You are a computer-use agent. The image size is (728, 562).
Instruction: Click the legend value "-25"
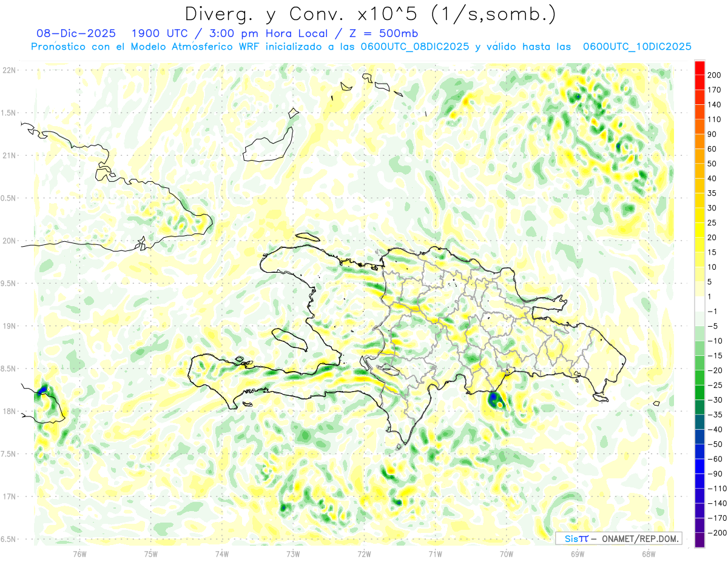[714, 385]
